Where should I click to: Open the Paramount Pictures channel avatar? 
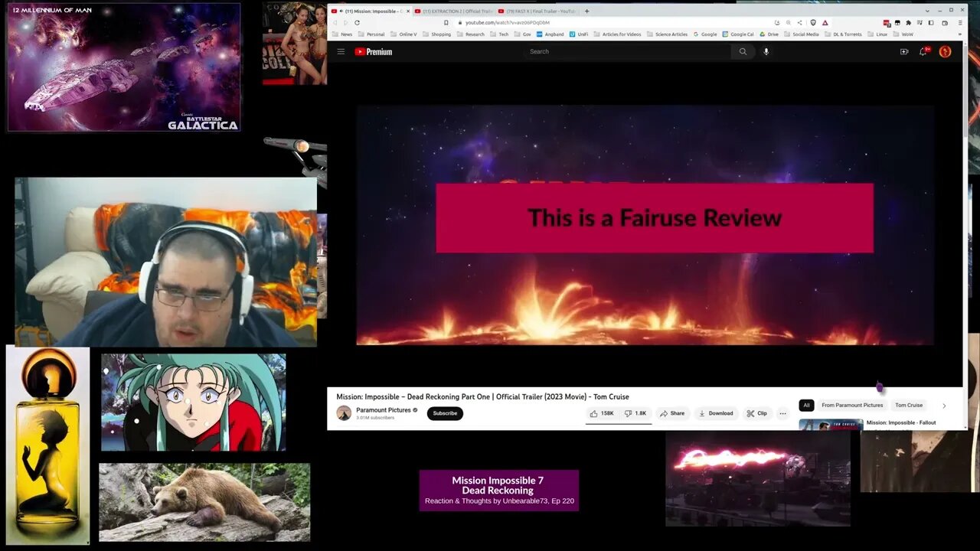tap(344, 413)
